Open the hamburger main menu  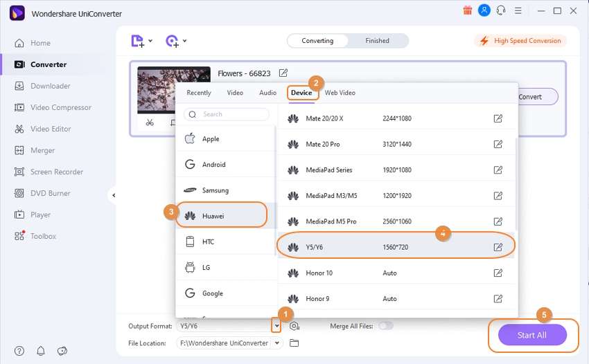pyautogui.click(x=518, y=10)
